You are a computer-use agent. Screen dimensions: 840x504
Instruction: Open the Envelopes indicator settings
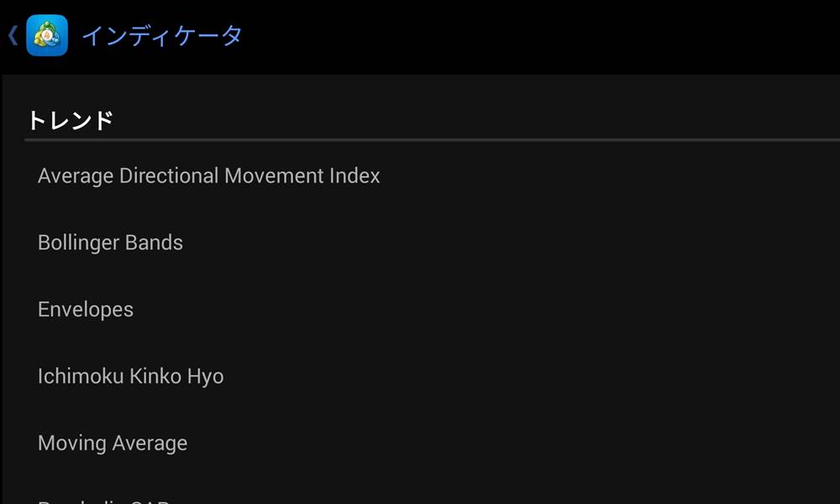pyautogui.click(x=85, y=309)
